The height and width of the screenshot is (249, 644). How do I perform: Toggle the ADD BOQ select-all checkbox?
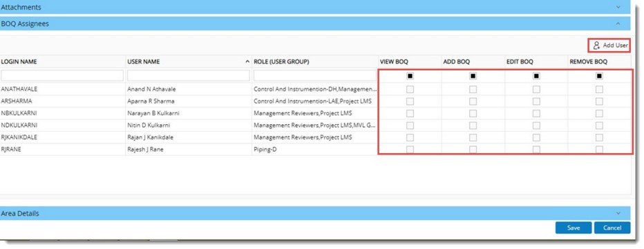[473, 76]
